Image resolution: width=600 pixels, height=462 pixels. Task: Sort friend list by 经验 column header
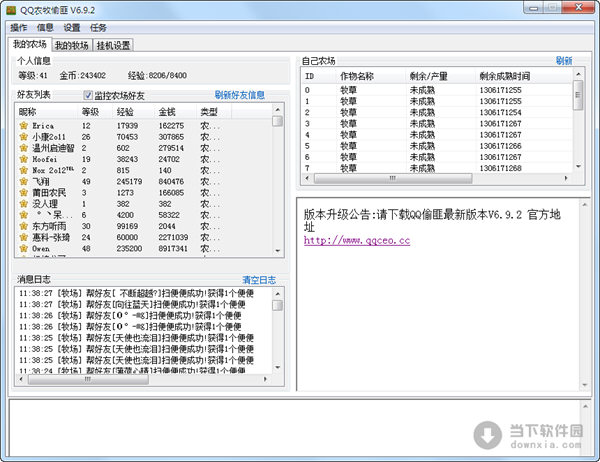click(x=133, y=112)
